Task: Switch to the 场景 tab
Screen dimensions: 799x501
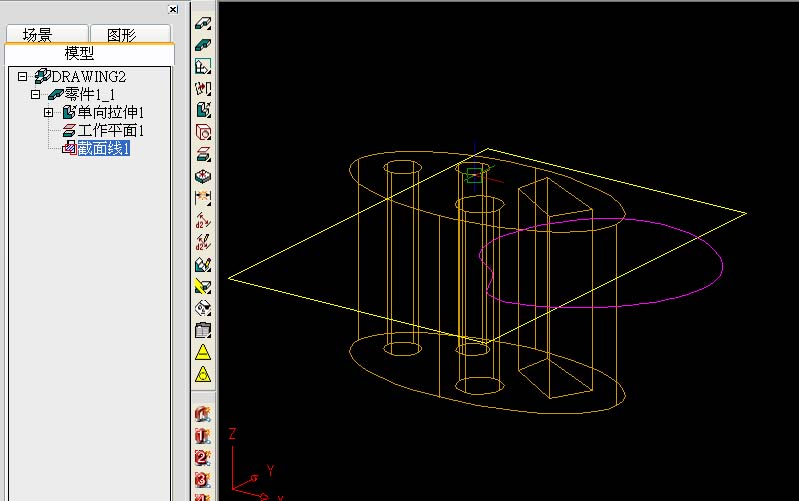Action: pyautogui.click(x=47, y=34)
